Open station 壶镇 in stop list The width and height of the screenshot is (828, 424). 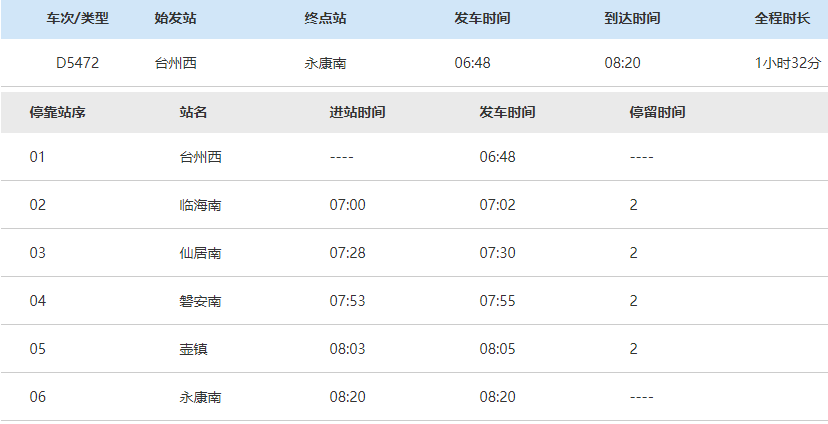point(194,349)
